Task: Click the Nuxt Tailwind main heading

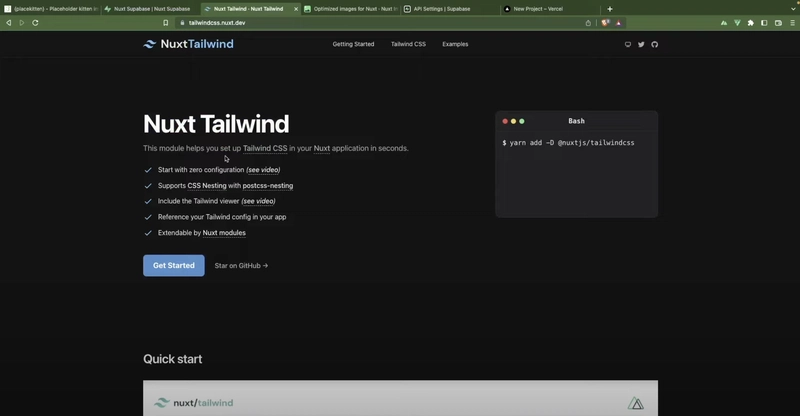Action: (216, 124)
